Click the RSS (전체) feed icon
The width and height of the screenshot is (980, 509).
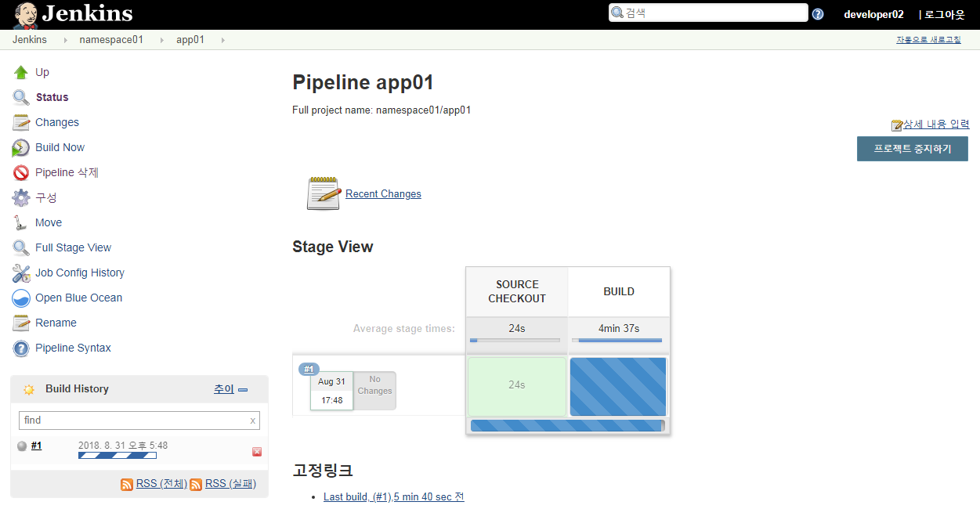click(x=127, y=485)
